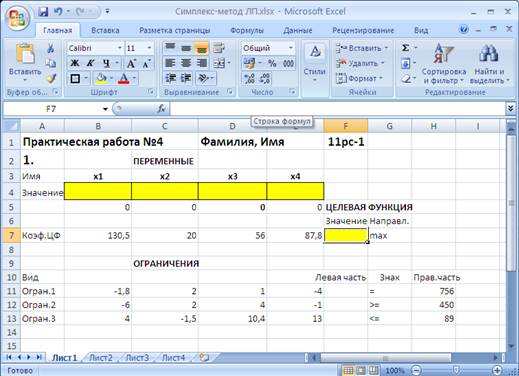Image resolution: width=519 pixels, height=376 pixels.
Task: Align text to the right
Action: (202, 63)
